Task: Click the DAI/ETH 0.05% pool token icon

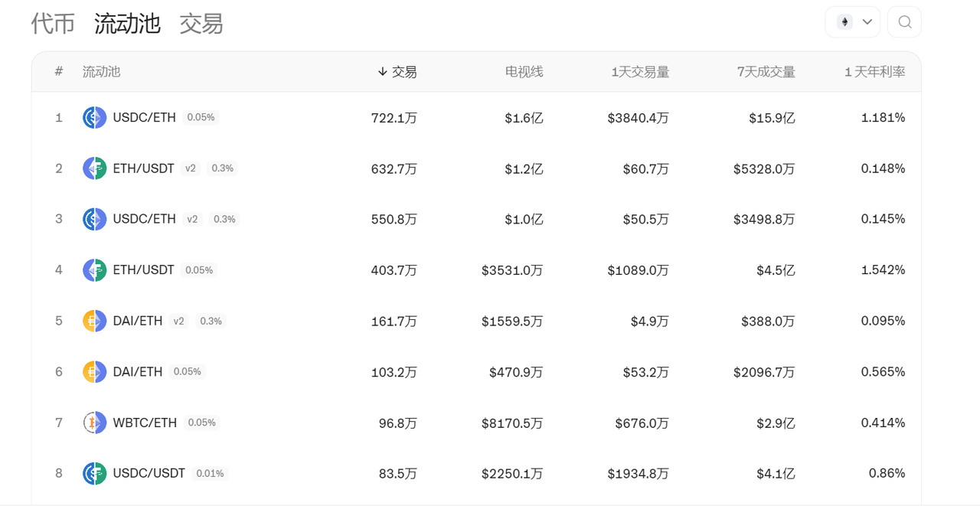Action: click(x=94, y=372)
